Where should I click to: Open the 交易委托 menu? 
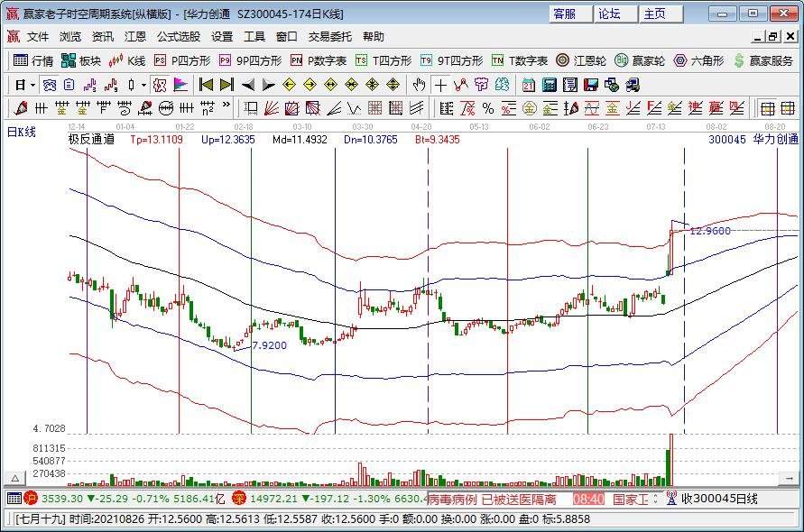coord(330,37)
